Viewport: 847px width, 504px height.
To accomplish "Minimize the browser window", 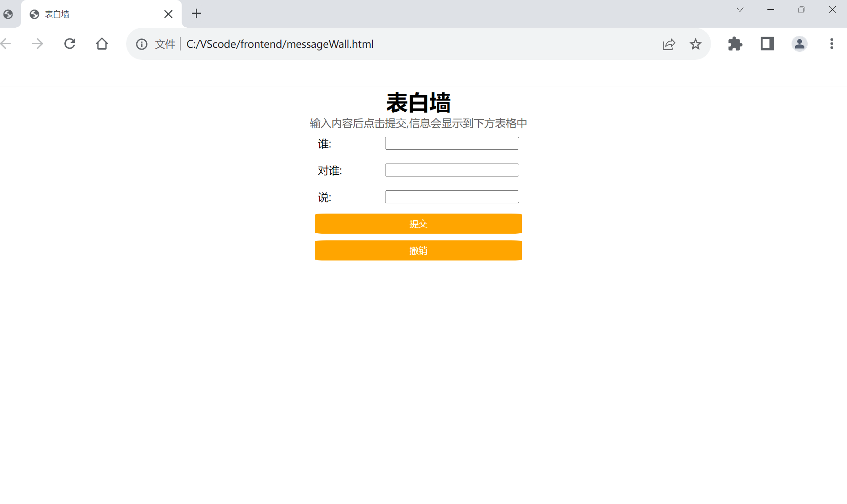I will 771,10.
